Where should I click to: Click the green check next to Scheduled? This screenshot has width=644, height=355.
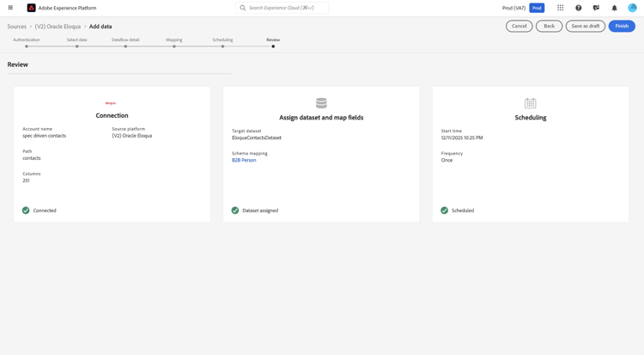[x=445, y=211]
